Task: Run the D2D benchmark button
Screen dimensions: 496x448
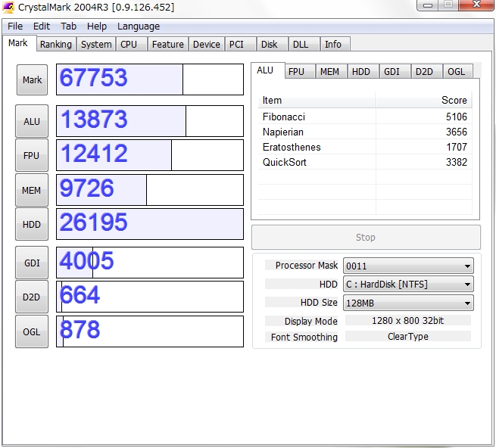Action: pos(32,297)
